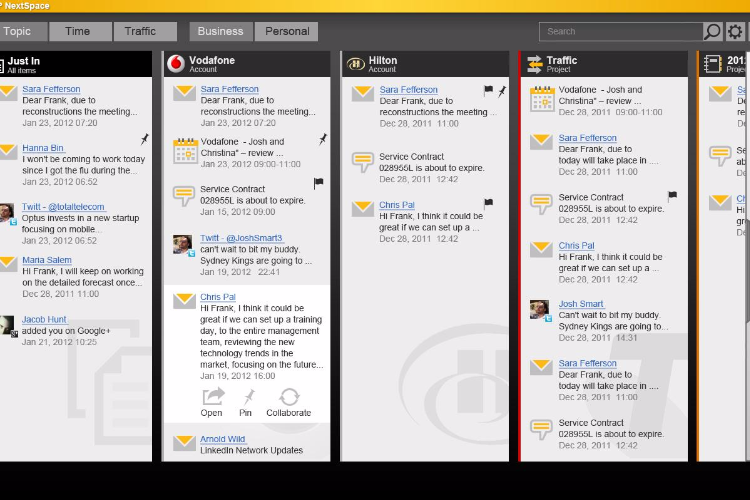Pin the expanded Chris Pal message
The image size is (750, 500).
click(x=249, y=397)
